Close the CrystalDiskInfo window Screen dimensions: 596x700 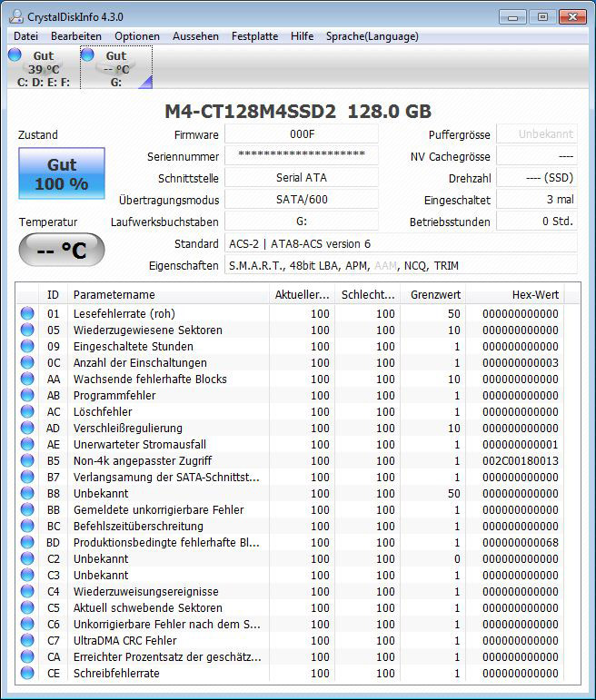coord(572,17)
